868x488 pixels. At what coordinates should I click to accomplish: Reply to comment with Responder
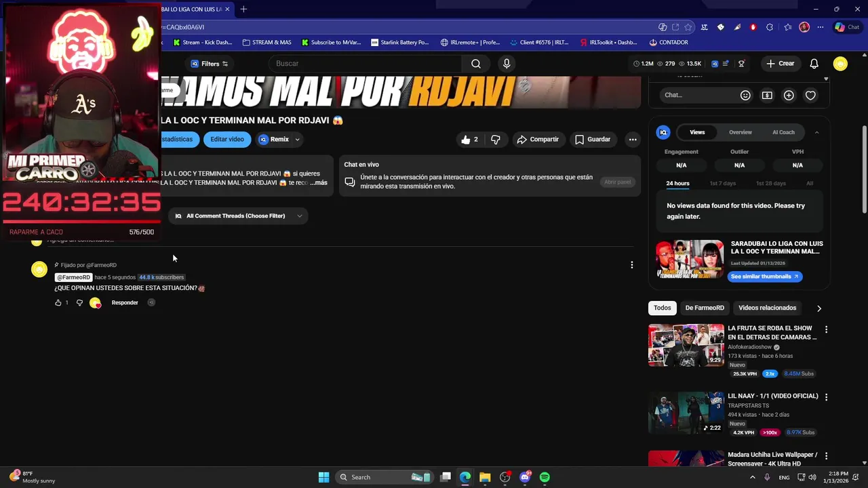click(x=125, y=303)
